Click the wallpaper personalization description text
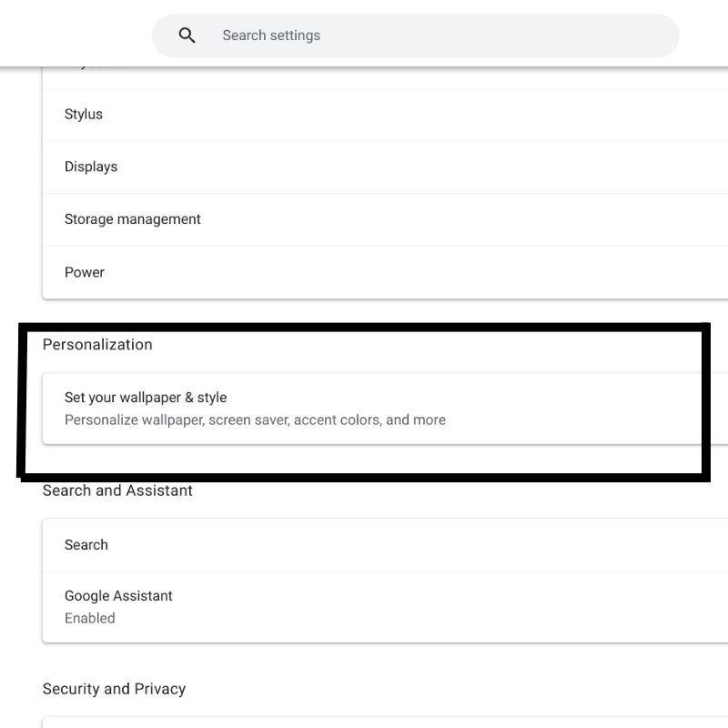 coord(255,420)
